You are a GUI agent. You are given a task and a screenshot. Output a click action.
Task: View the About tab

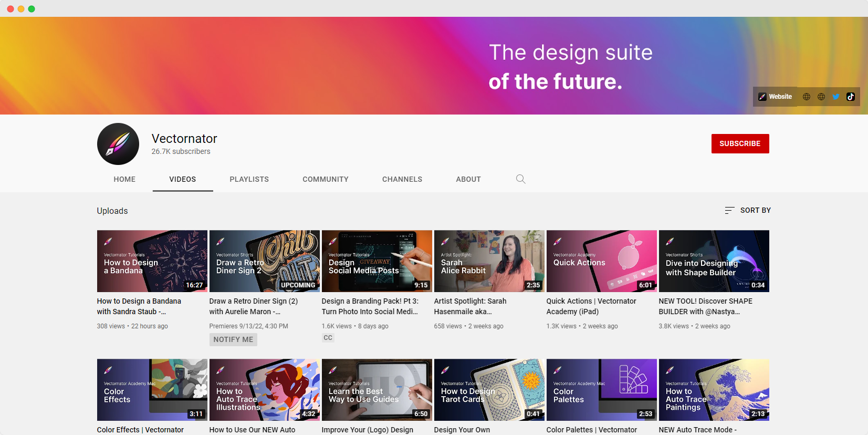pos(468,179)
